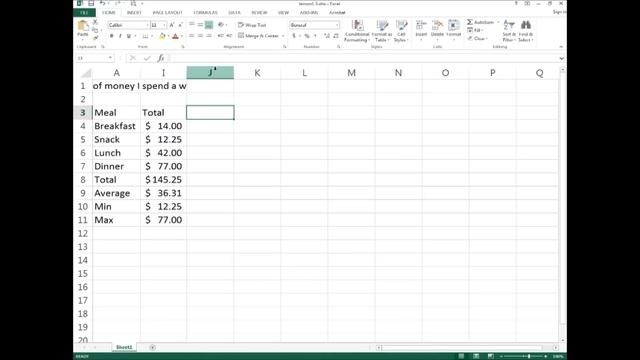Click the Paste clipboard icon
Image resolution: width=640 pixels, height=360 pixels.
click(x=83, y=26)
